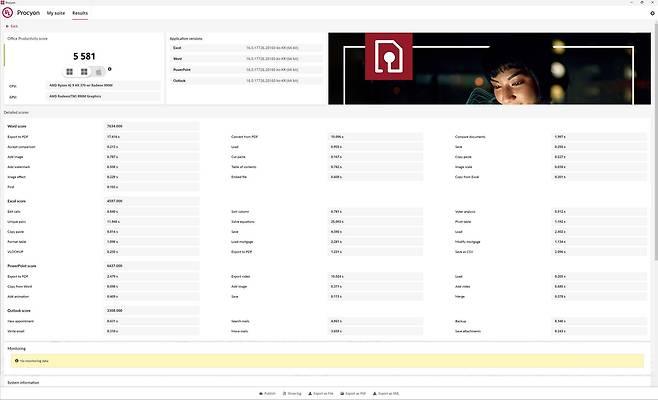Collapse the Monitoring section header

click(16, 346)
